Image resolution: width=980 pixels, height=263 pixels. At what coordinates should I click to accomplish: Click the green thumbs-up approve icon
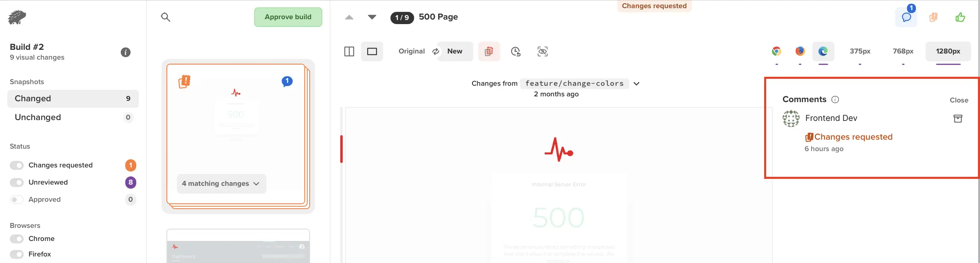point(960,17)
